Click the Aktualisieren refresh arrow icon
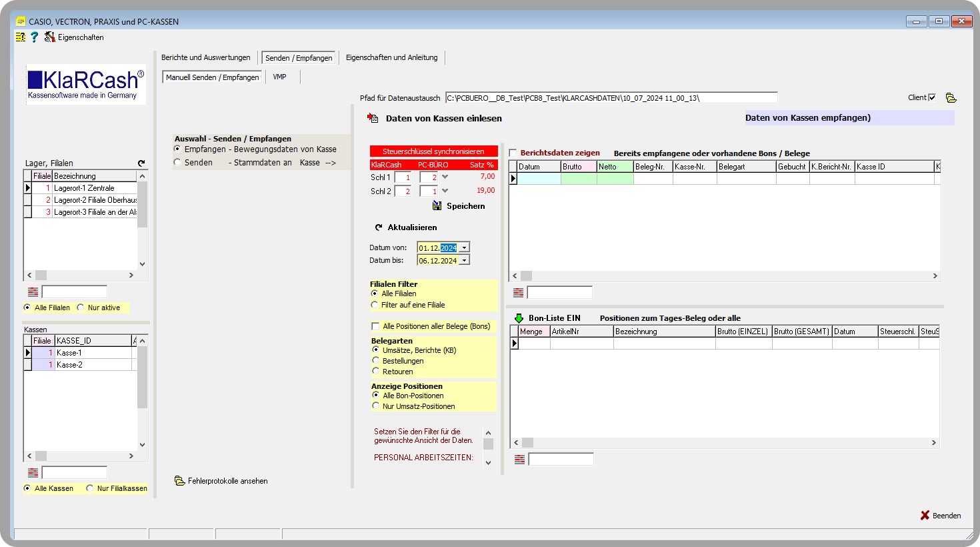The image size is (980, 547). pyautogui.click(x=378, y=227)
